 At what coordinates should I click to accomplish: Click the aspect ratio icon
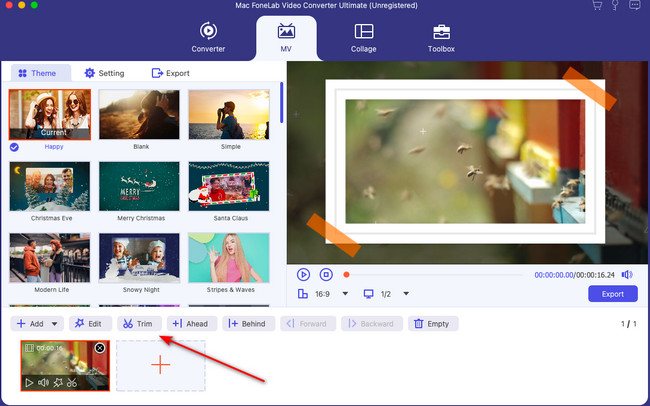pos(303,294)
